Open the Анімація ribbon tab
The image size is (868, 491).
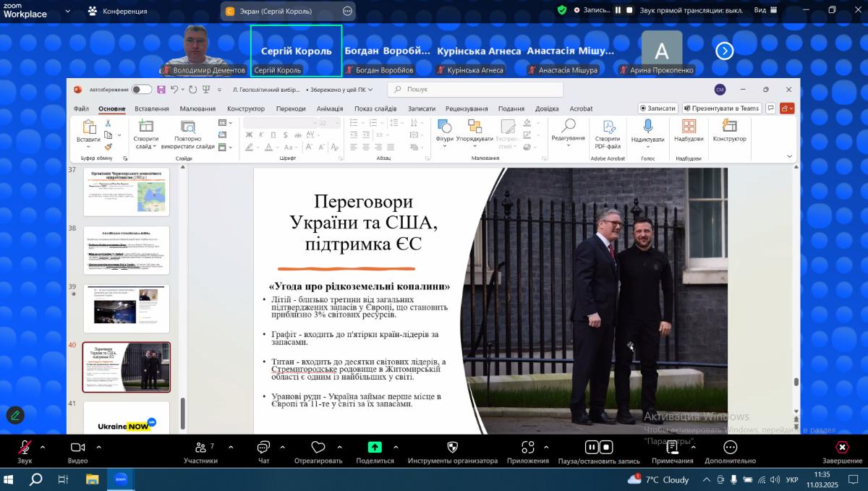pos(330,109)
